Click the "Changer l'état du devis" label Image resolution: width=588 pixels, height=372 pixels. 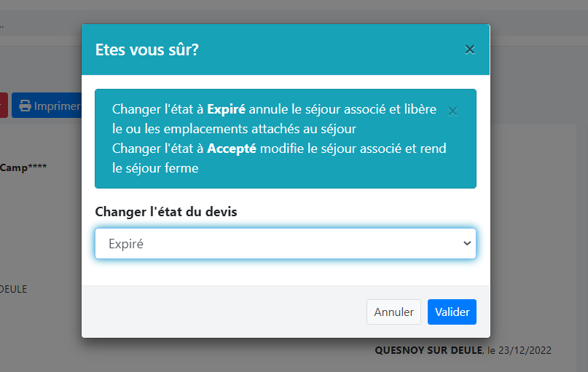tap(165, 212)
